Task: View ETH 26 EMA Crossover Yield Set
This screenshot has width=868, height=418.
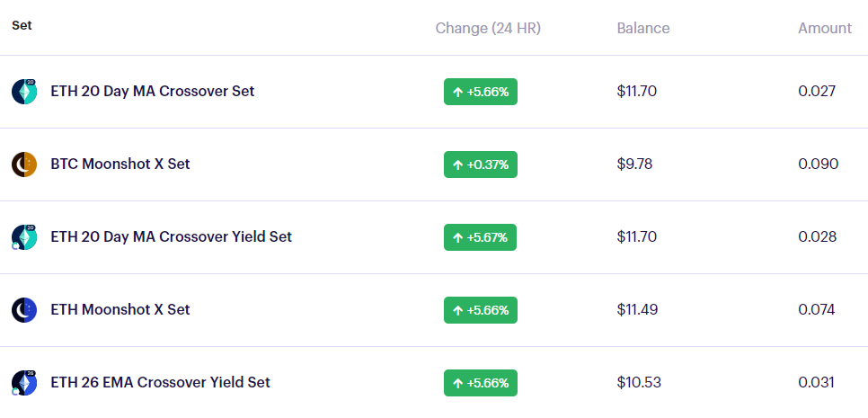Action: 160,382
